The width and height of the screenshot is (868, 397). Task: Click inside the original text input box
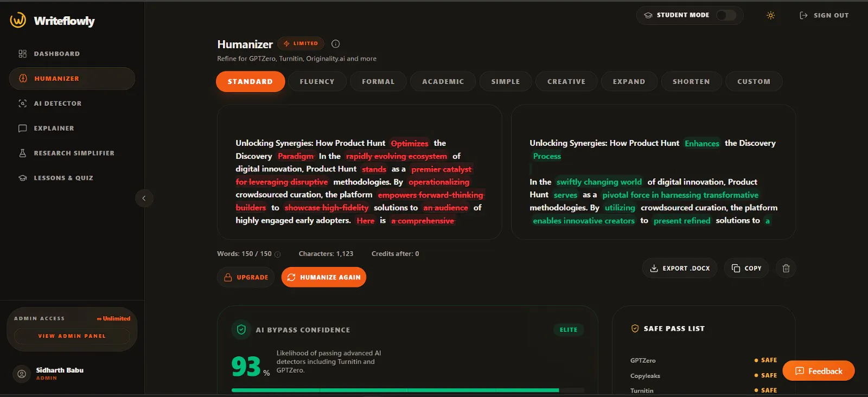pos(359,172)
